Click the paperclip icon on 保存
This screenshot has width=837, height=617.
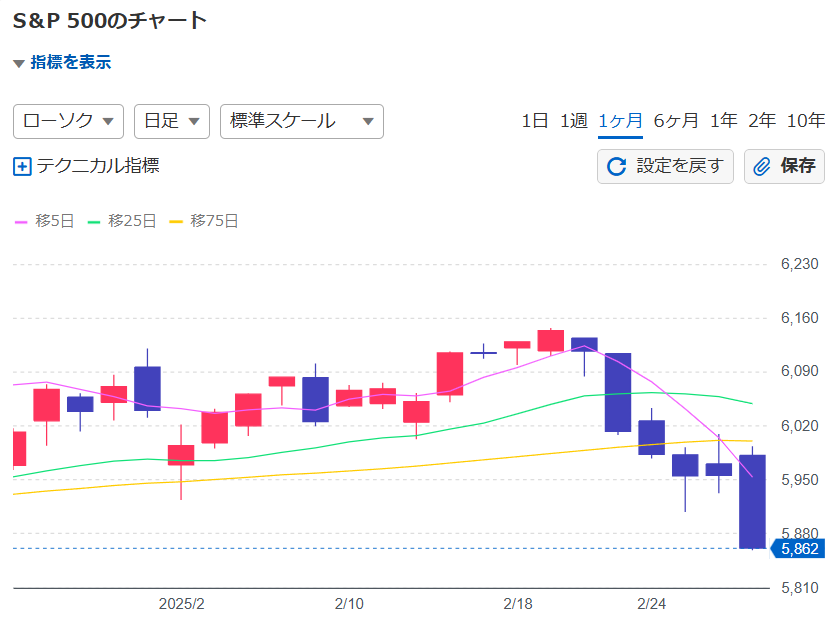pos(762,167)
